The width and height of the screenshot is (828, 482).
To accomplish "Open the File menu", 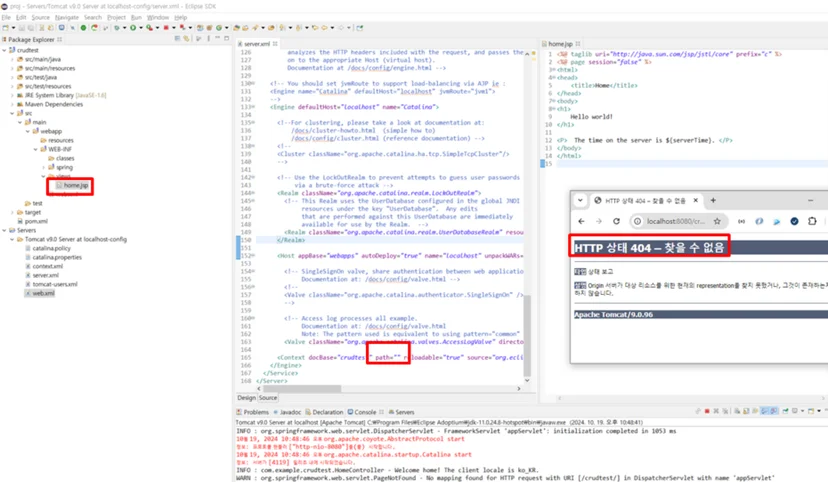I will 6,17.
